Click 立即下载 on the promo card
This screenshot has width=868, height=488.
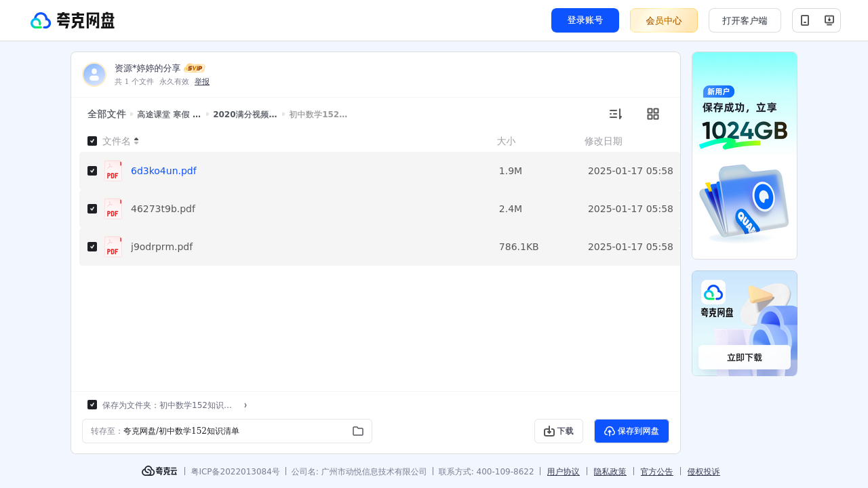pyautogui.click(x=745, y=357)
